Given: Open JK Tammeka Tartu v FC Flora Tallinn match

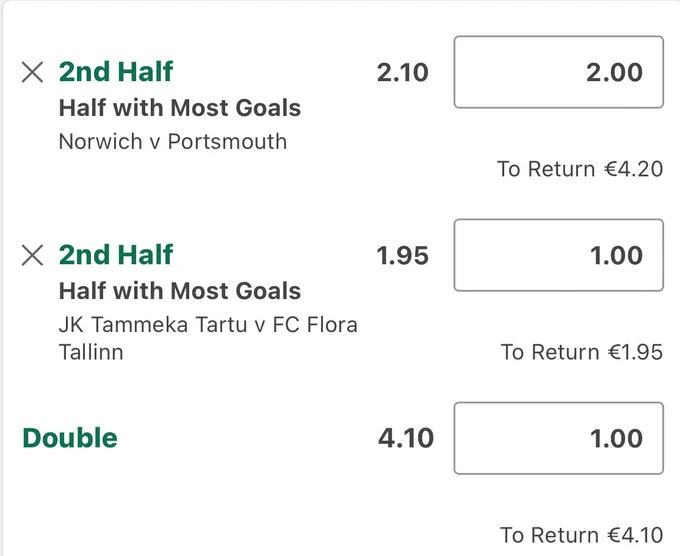Looking at the screenshot, I should click(x=208, y=338).
